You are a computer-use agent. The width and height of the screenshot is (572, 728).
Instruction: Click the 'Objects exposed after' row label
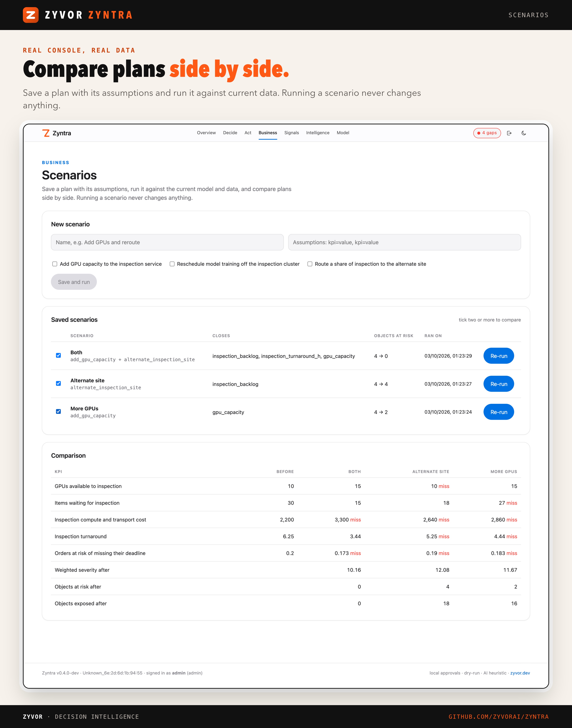click(81, 603)
